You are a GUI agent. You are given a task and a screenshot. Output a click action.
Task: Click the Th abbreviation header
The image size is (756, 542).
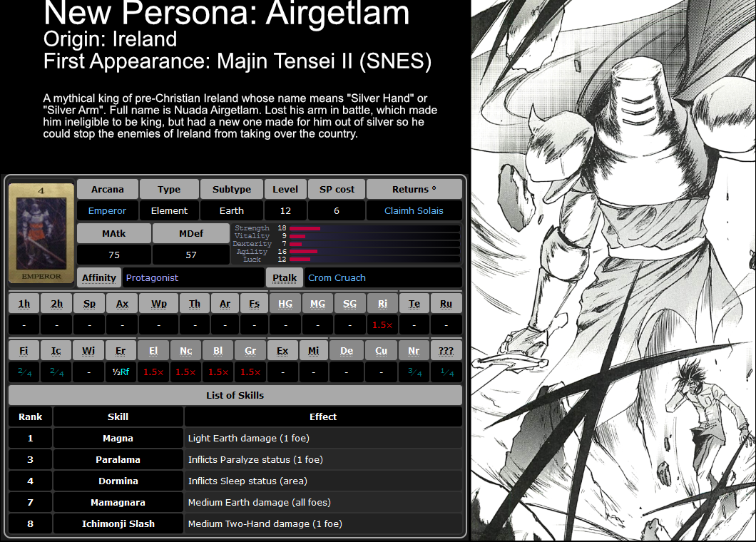coord(194,304)
